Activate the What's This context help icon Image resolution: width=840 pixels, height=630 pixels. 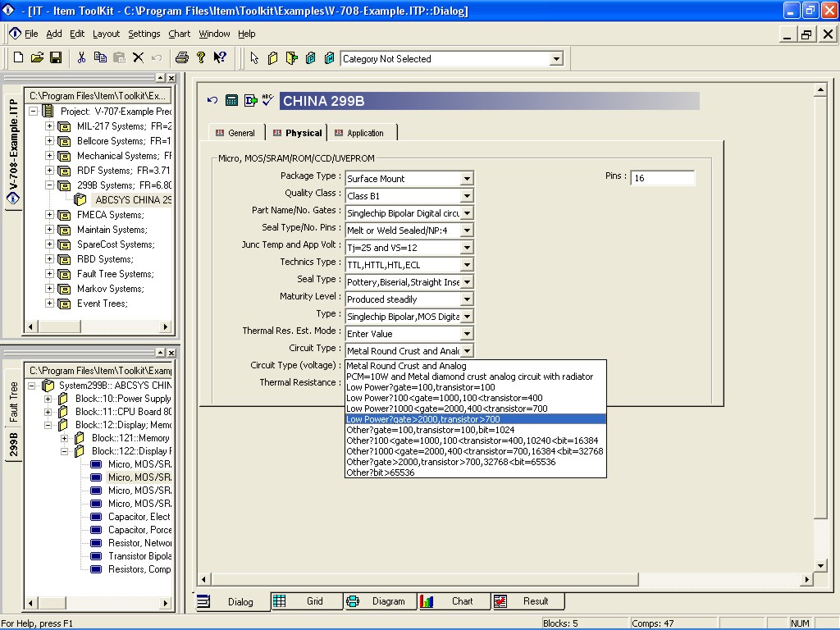pyautogui.click(x=220, y=57)
